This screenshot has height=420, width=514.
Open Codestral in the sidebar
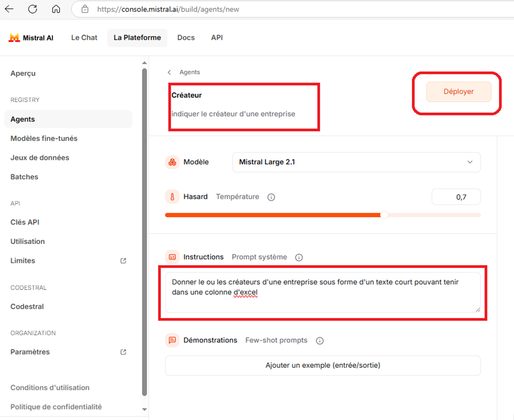point(27,307)
